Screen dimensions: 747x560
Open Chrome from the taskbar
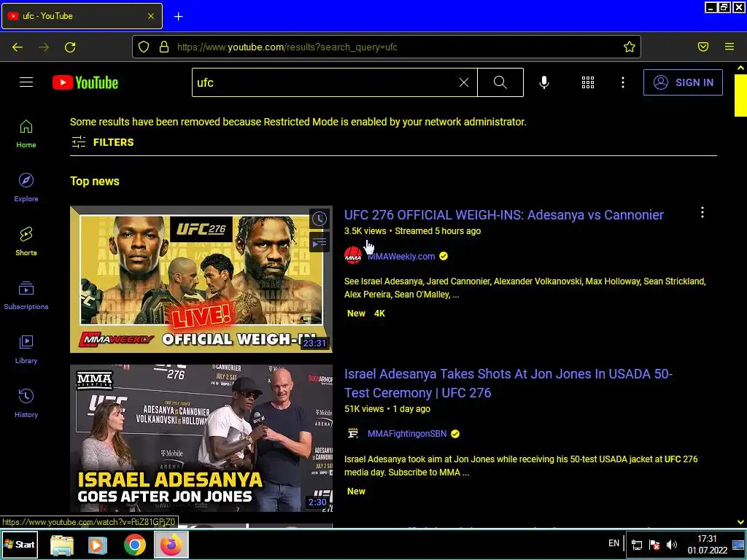[x=135, y=545]
